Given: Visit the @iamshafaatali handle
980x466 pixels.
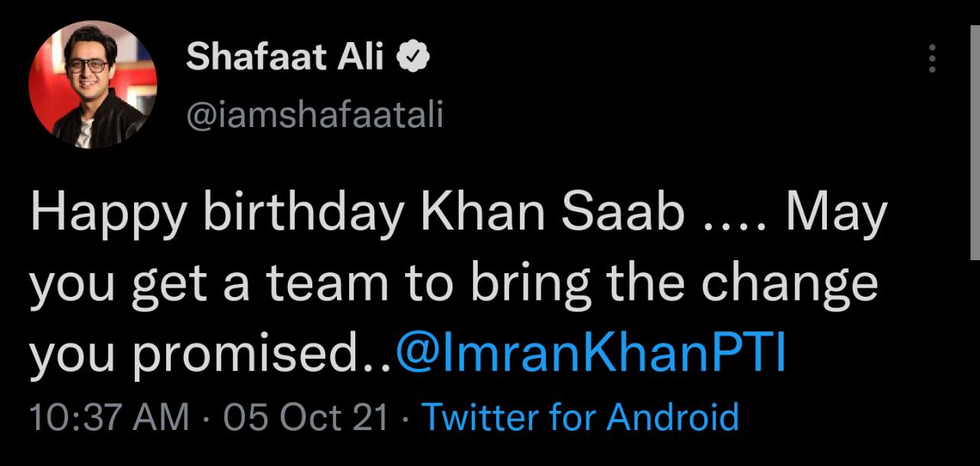Looking at the screenshot, I should 315,116.
